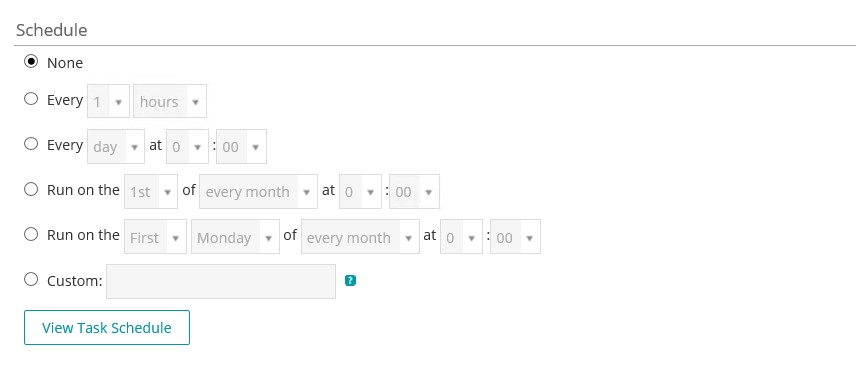Select the Every hours interval radio button

point(31,99)
